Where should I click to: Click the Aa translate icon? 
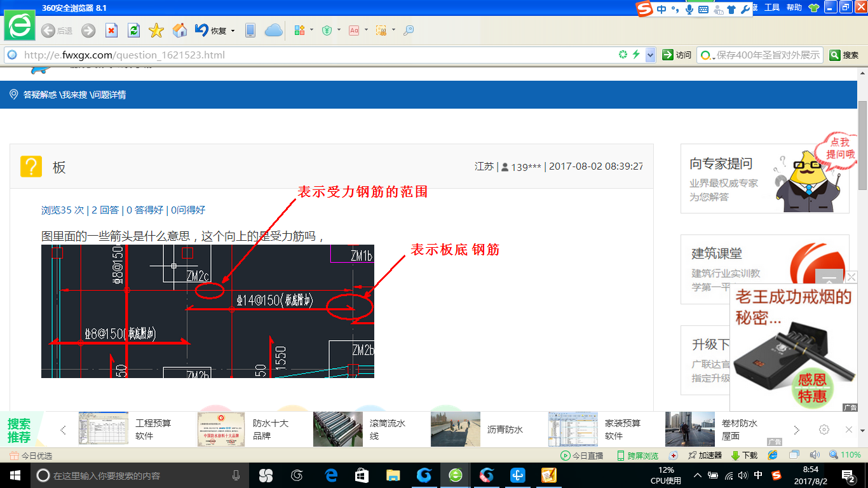tap(354, 30)
